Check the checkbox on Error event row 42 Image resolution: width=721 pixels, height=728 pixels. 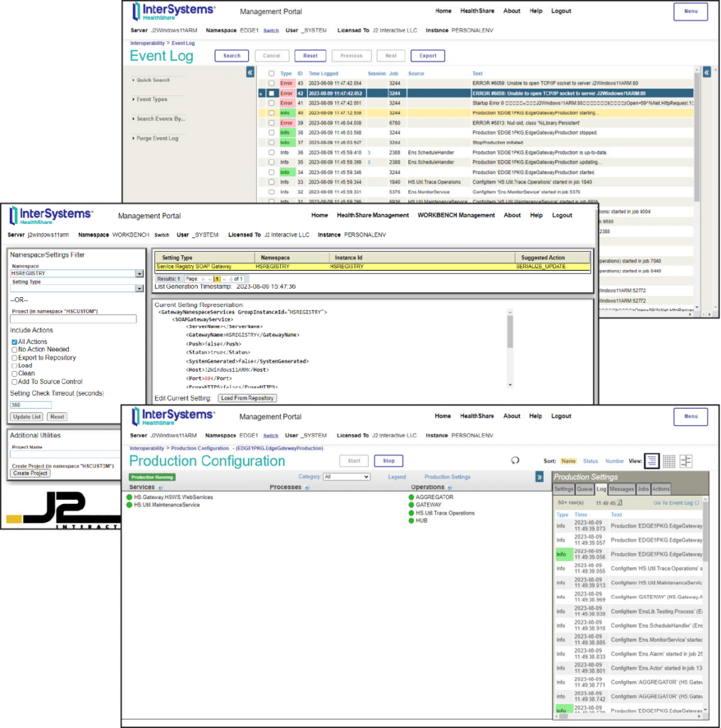coord(271,93)
